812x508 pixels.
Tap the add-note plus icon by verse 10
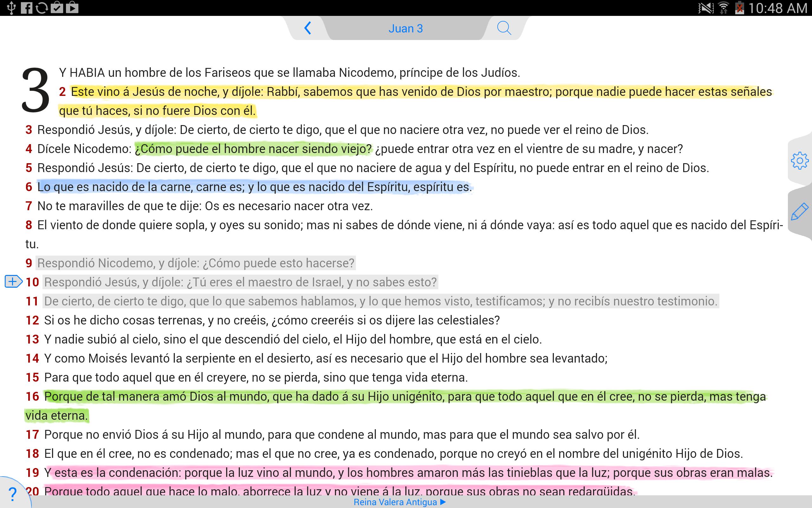coord(13,282)
